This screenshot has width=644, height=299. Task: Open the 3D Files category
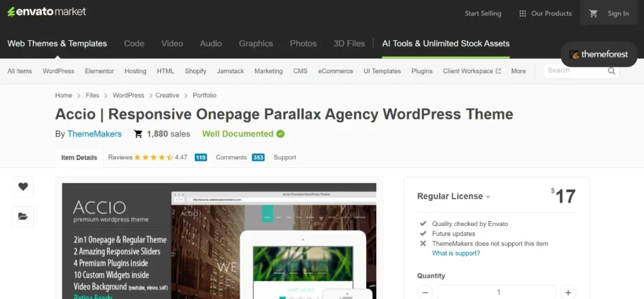[x=349, y=43]
